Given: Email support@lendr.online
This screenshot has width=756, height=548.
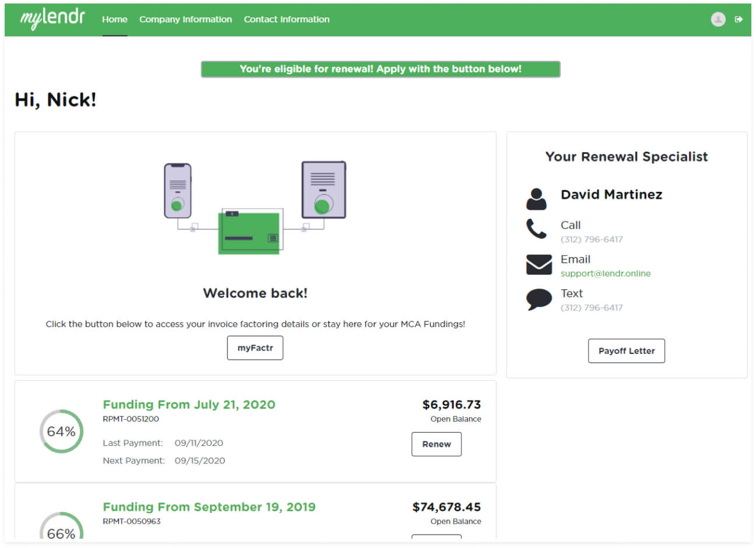Looking at the screenshot, I should (x=605, y=273).
